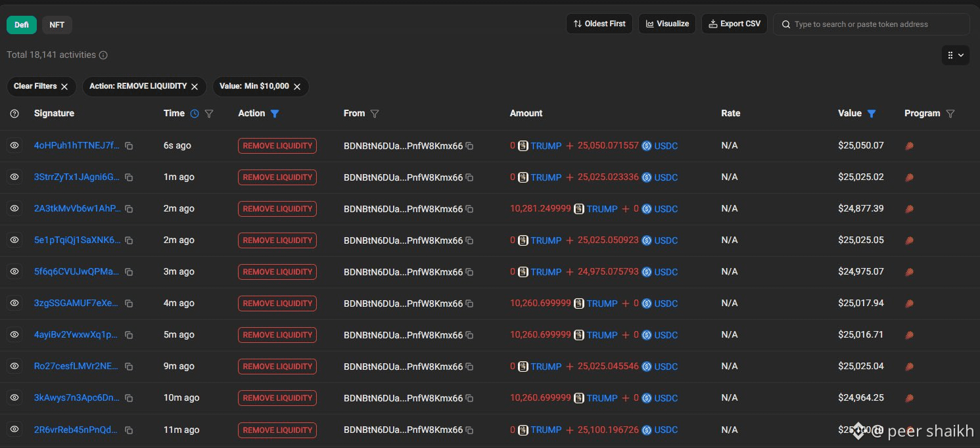Copy signature 2A3tkMvVb6w1AhP
The width and height of the screenshot is (980, 448).
(x=129, y=209)
